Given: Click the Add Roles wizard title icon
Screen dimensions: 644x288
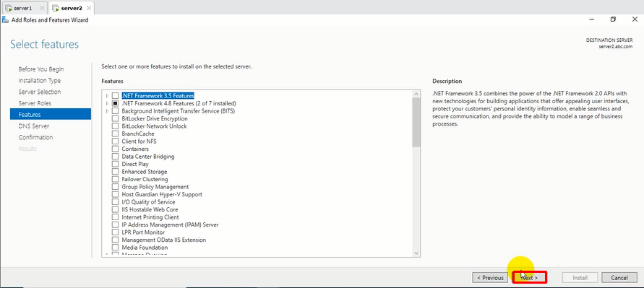Looking at the screenshot, I should (x=5, y=19).
